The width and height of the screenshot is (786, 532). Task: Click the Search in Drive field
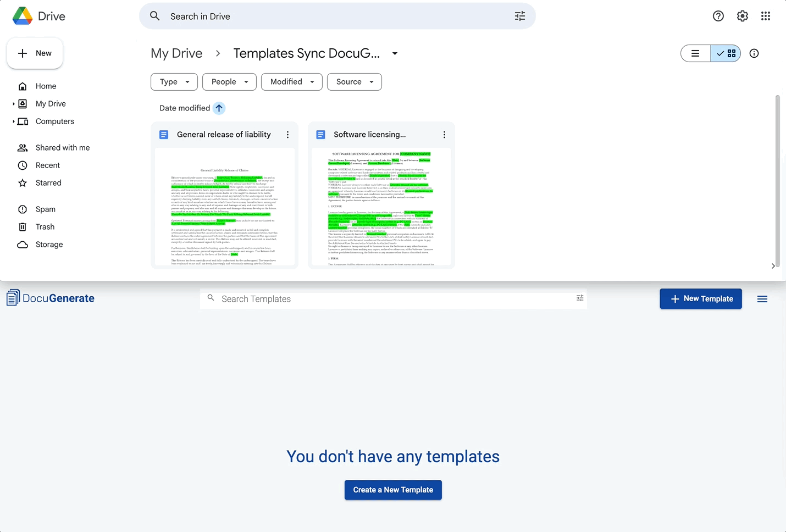tap(337, 16)
